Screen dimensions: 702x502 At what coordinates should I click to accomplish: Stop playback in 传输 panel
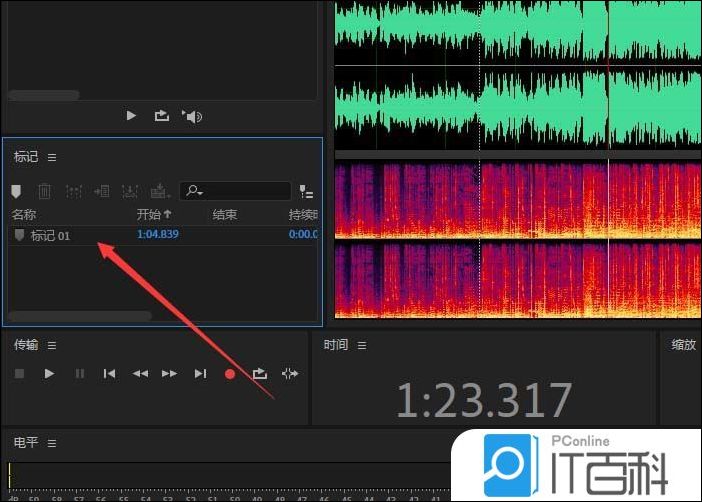pos(19,373)
